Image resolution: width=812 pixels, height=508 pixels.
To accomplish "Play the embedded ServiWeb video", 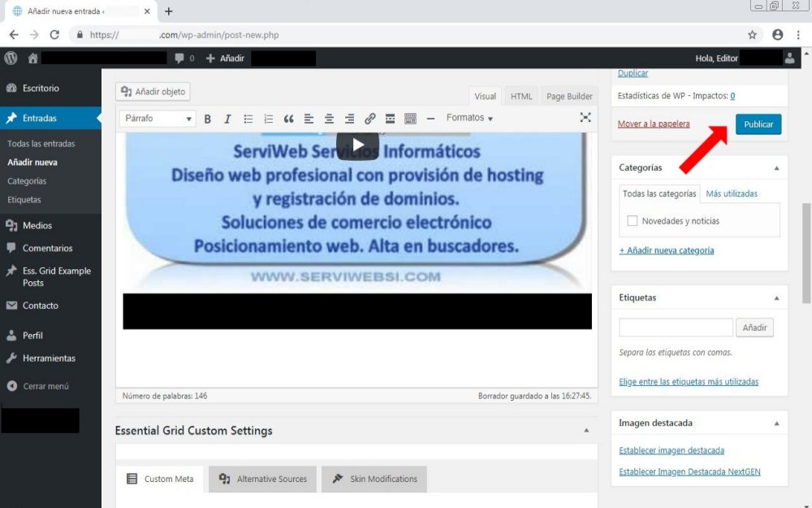I will pos(357,145).
